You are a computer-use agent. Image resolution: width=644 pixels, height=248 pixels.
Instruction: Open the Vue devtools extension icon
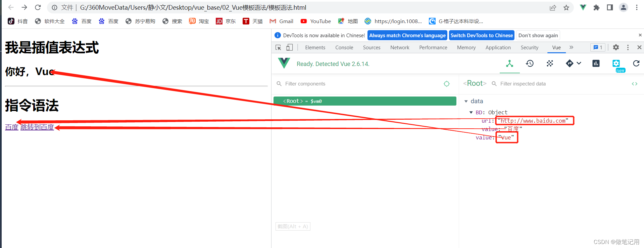pos(583,7)
